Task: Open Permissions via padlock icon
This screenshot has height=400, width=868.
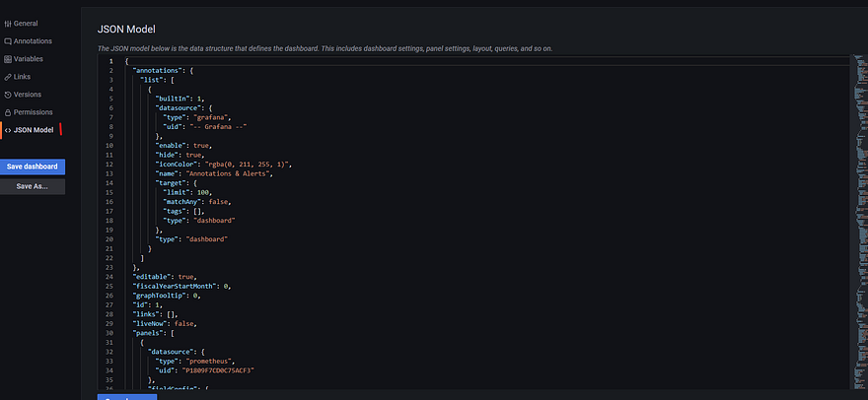Action: (x=8, y=112)
